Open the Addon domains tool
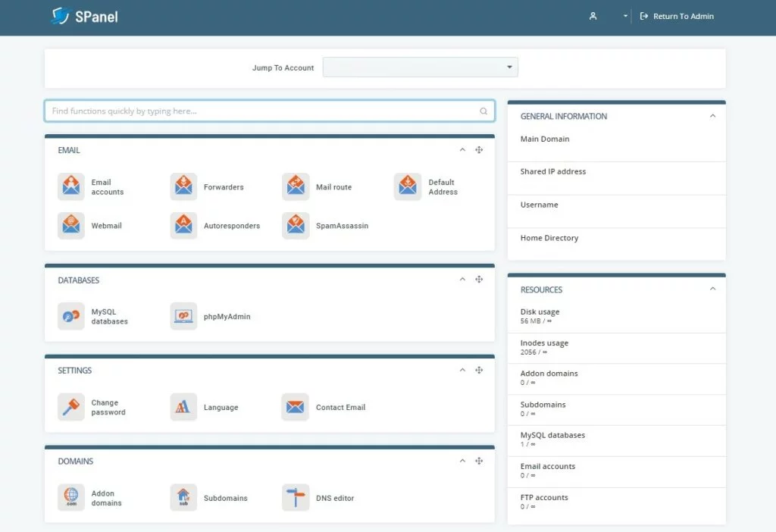 pos(71,498)
